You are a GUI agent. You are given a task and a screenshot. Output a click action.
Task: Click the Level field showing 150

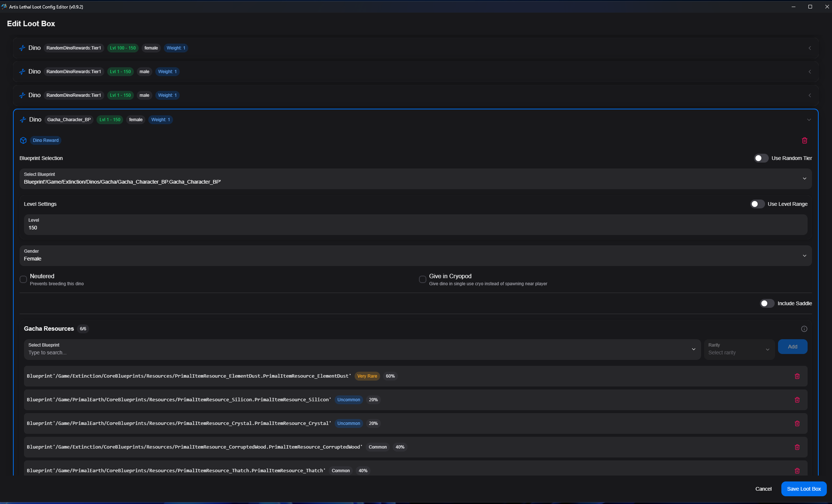(x=416, y=225)
